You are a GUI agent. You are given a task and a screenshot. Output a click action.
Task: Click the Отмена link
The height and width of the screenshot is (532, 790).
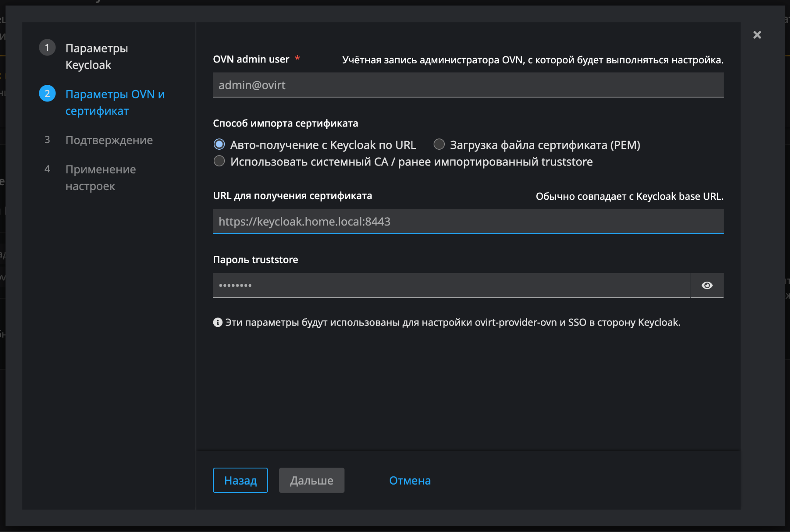[410, 480]
